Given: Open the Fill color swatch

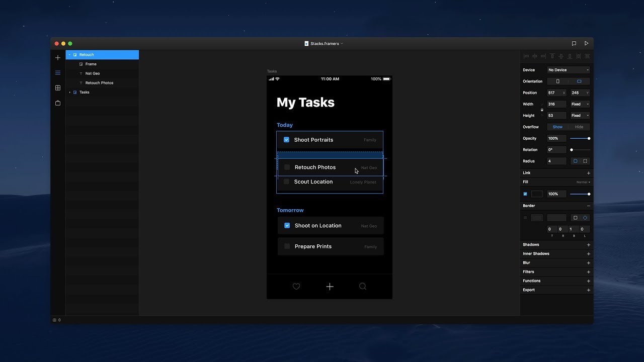Looking at the screenshot, I should (x=537, y=194).
